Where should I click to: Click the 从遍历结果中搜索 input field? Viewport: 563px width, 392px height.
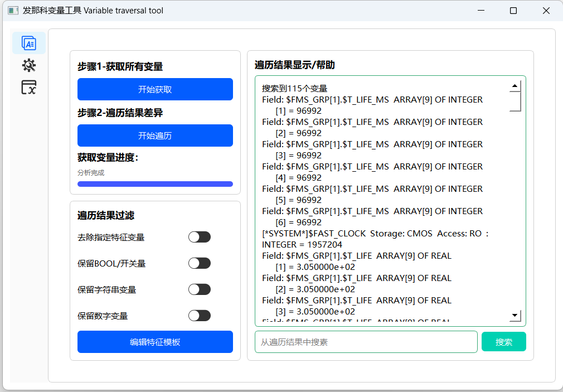click(366, 342)
